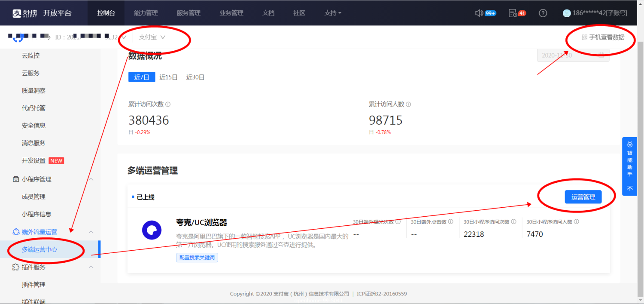Open 社区 in the top navigation

click(299, 13)
